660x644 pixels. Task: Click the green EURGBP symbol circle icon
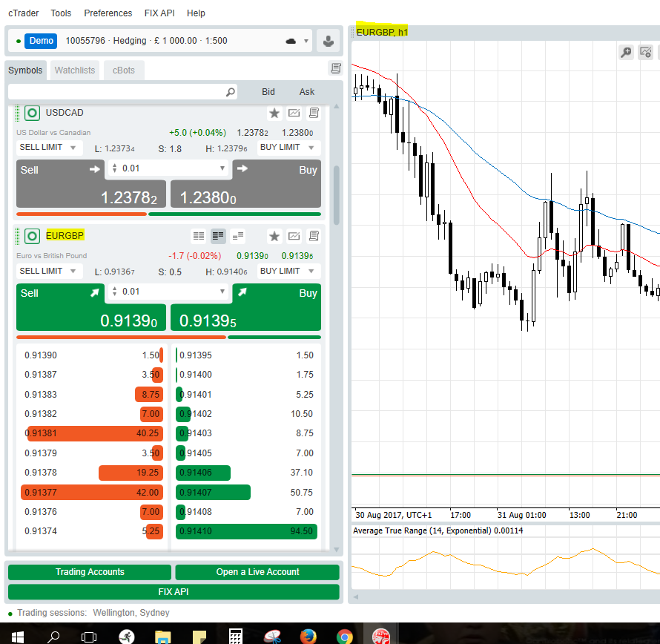(32, 236)
